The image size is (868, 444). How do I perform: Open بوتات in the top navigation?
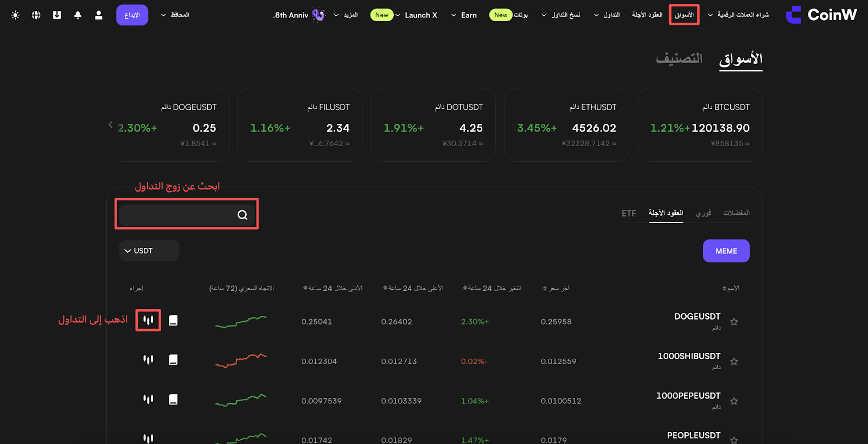521,15
